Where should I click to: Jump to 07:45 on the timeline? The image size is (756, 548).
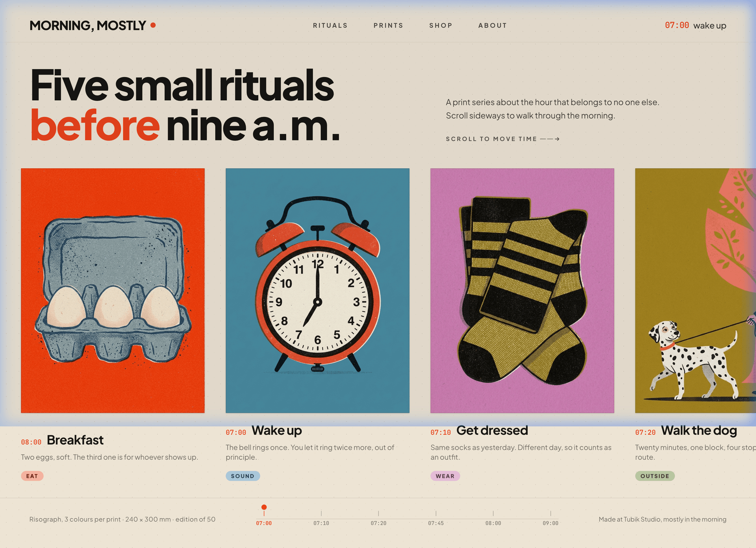(x=436, y=523)
